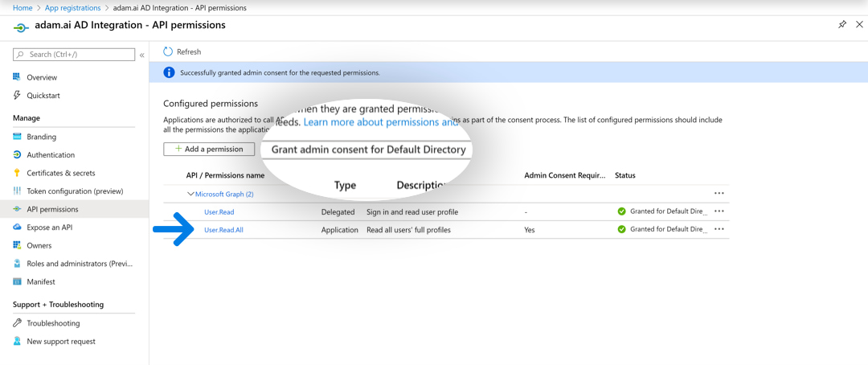Image resolution: width=868 pixels, height=365 pixels.
Task: Open more options for User.Read.All row
Action: tap(719, 229)
